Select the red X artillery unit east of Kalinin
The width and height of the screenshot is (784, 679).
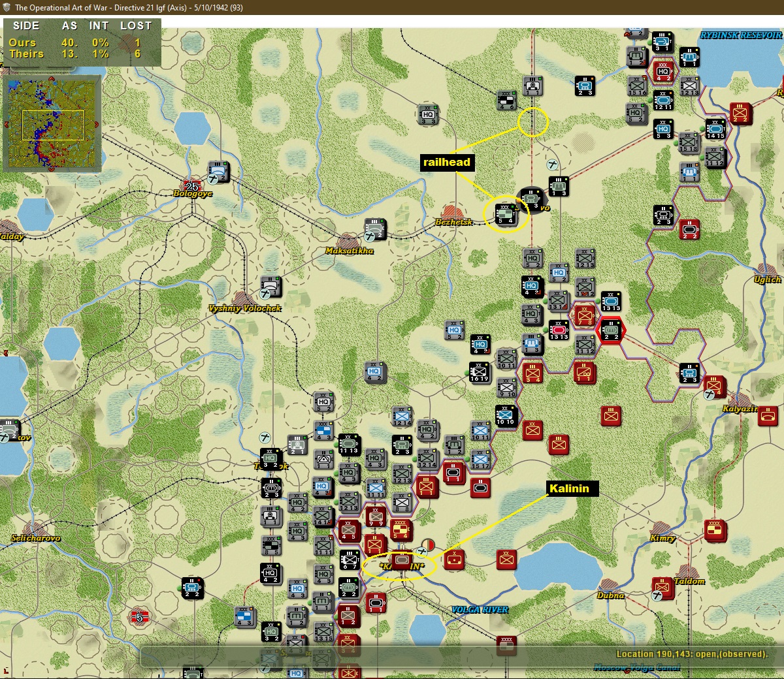click(455, 559)
